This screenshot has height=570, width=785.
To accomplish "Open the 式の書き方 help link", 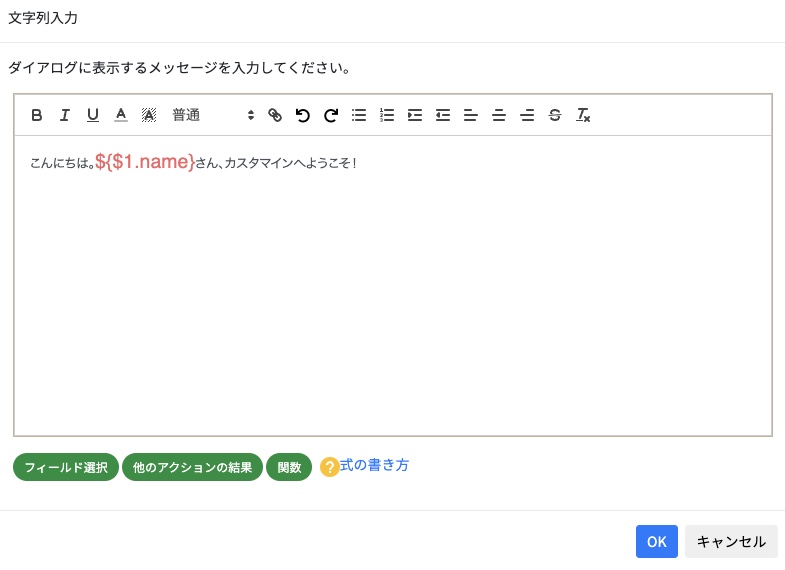I will point(374,465).
